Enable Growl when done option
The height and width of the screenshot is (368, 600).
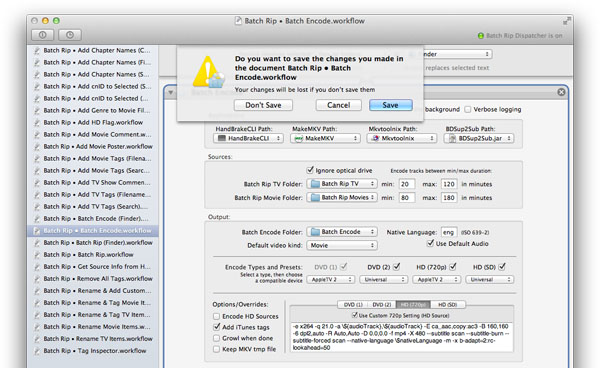tap(217, 338)
